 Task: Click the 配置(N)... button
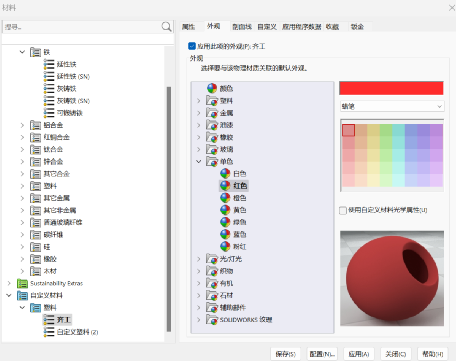pyautogui.click(x=322, y=354)
